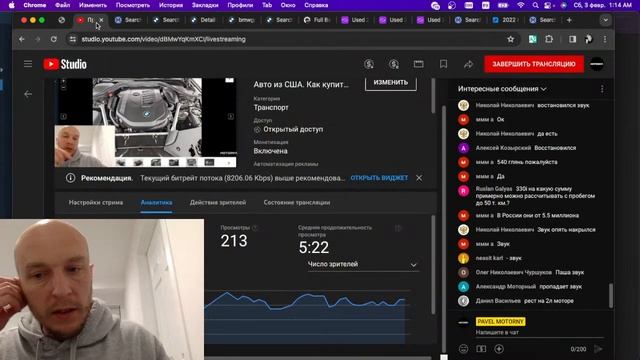This screenshot has height=360, width=640.
Task: Click the chat panel scrollbar
Action: (x=611, y=296)
